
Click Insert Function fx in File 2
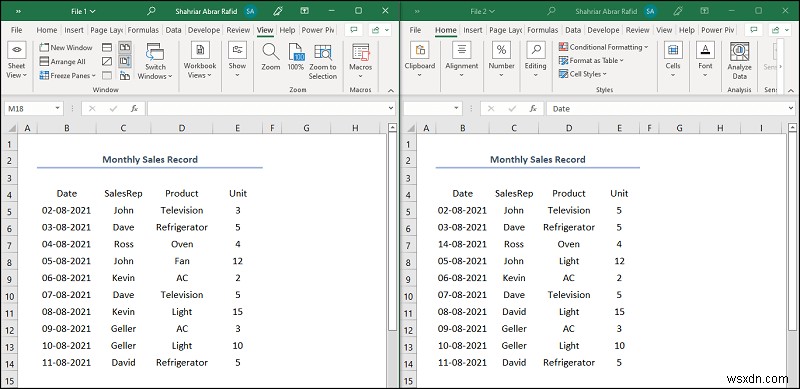coord(533,108)
